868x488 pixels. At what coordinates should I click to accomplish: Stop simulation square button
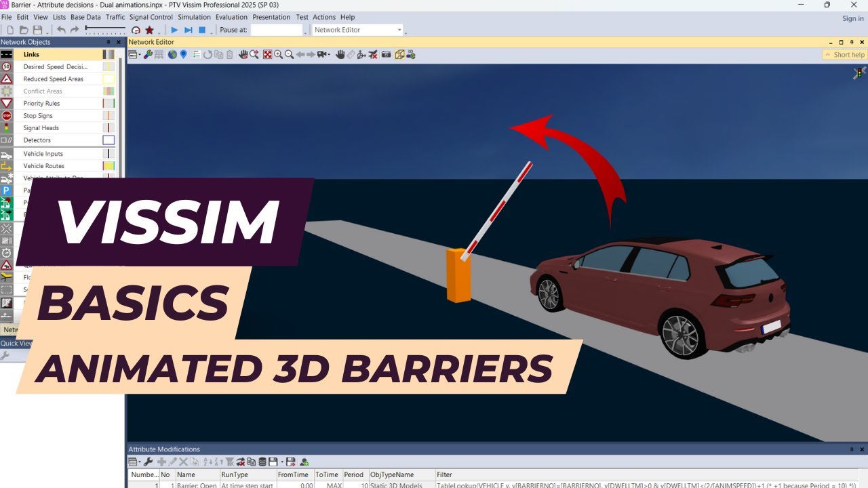[202, 30]
